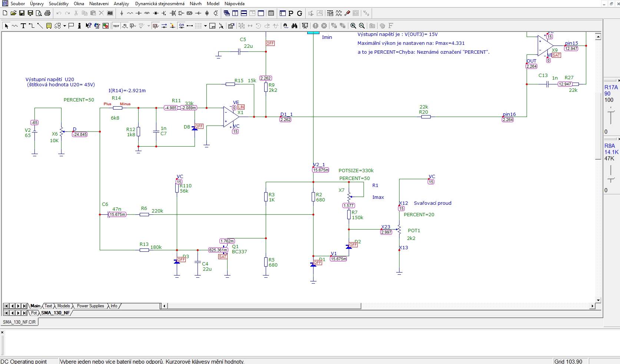Select the orthogonal Wire mode tool
Screen dimensions: 620x364
coord(32,26)
